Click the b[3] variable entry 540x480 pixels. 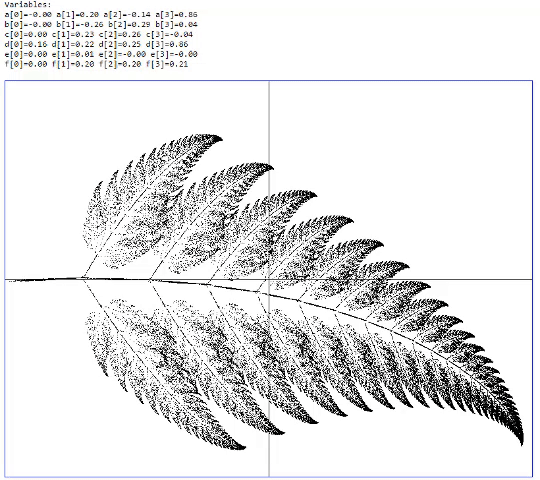tap(176, 24)
